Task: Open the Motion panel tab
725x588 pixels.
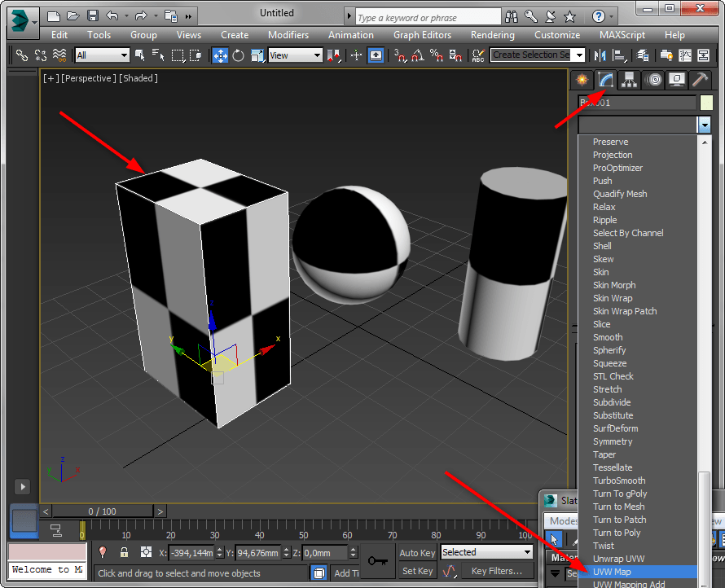Action: 652,79
